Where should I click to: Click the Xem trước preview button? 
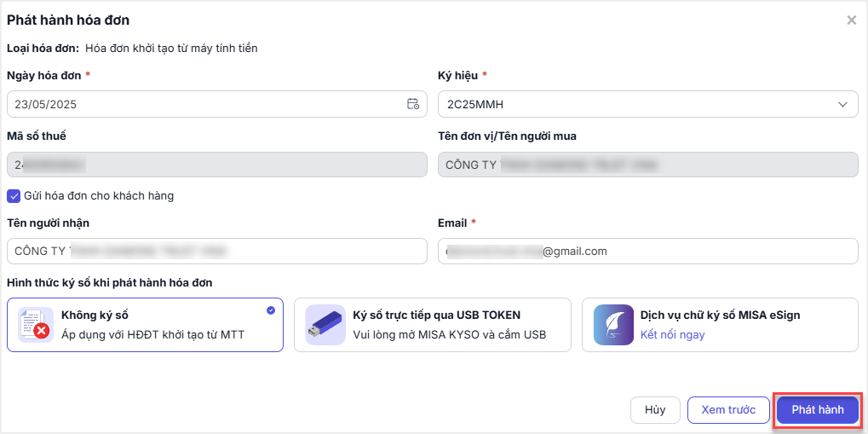coord(727,410)
